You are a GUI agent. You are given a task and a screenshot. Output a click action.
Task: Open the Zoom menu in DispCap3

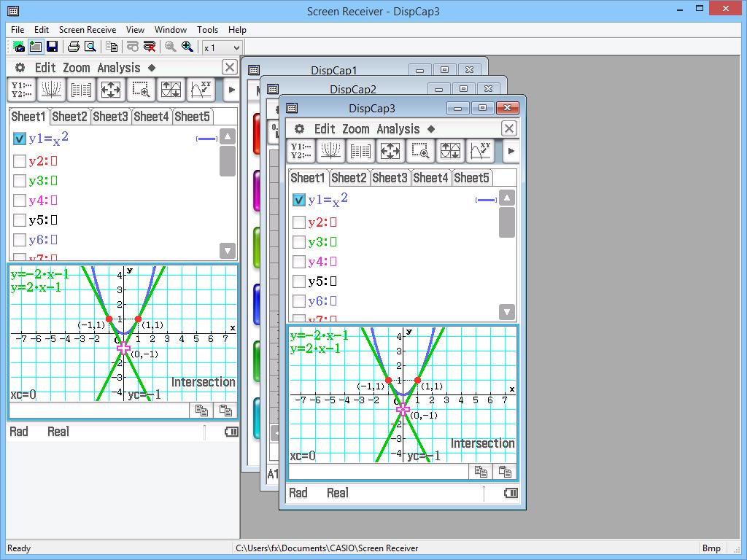point(355,129)
